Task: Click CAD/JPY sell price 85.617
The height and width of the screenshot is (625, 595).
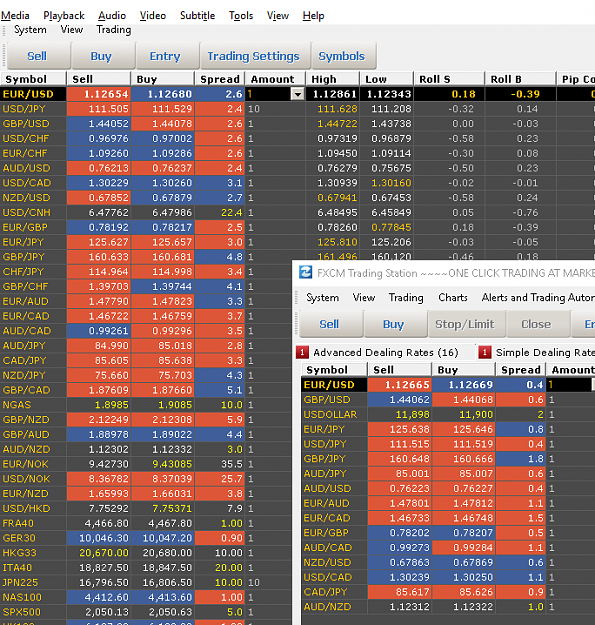Action: [399, 592]
